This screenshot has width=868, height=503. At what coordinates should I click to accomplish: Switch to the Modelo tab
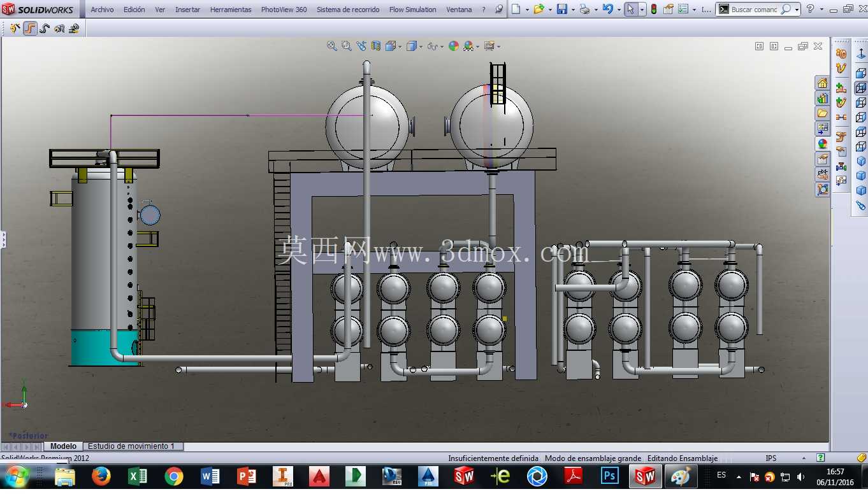pyautogui.click(x=63, y=446)
